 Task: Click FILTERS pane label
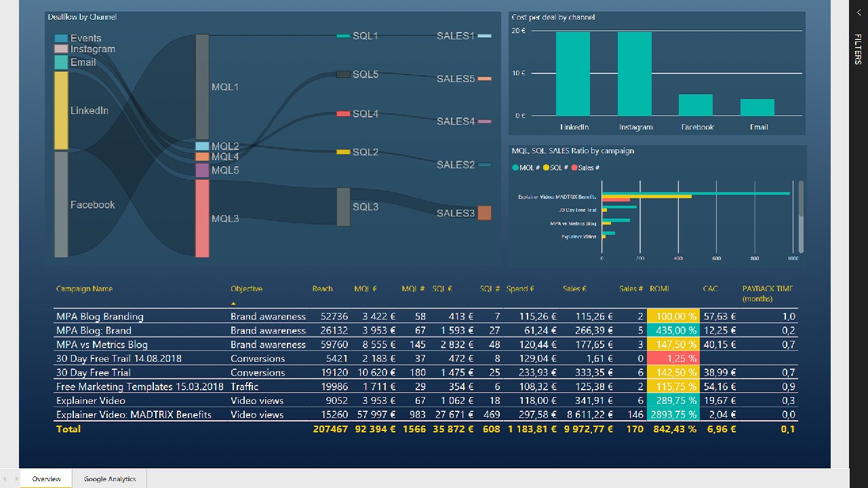click(x=858, y=49)
